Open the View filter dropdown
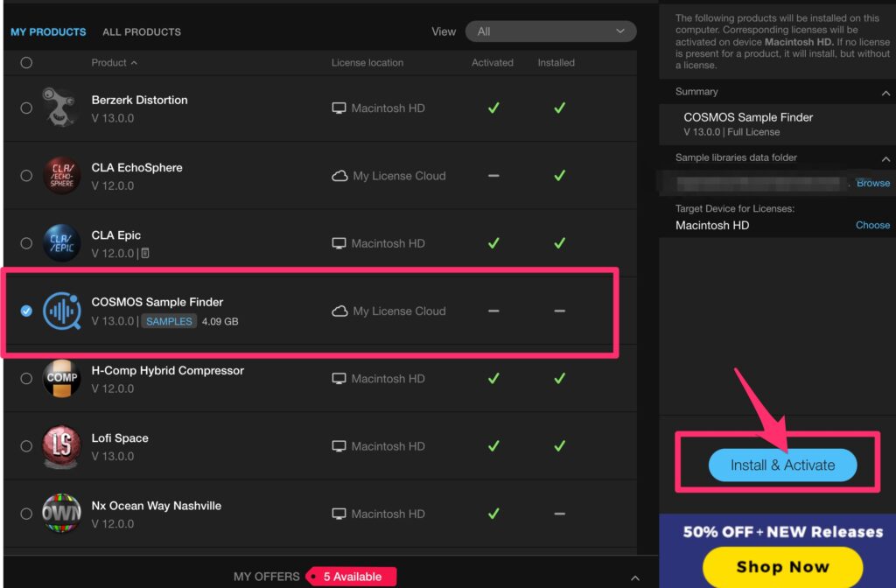This screenshot has width=896, height=588. (x=550, y=31)
